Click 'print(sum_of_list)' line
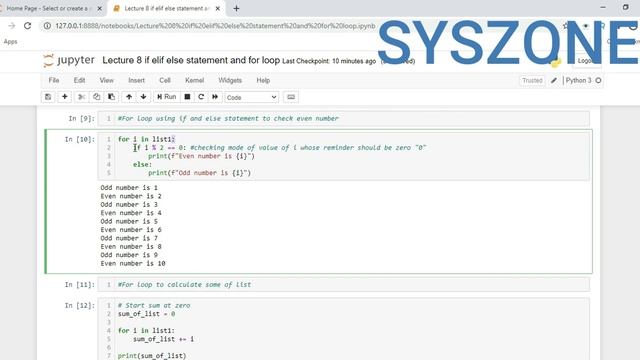Viewport: 640px width, 360px height. coord(152,356)
